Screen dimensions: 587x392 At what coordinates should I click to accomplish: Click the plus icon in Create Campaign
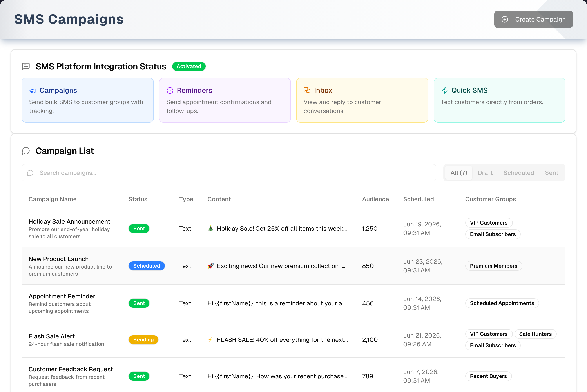click(x=505, y=19)
